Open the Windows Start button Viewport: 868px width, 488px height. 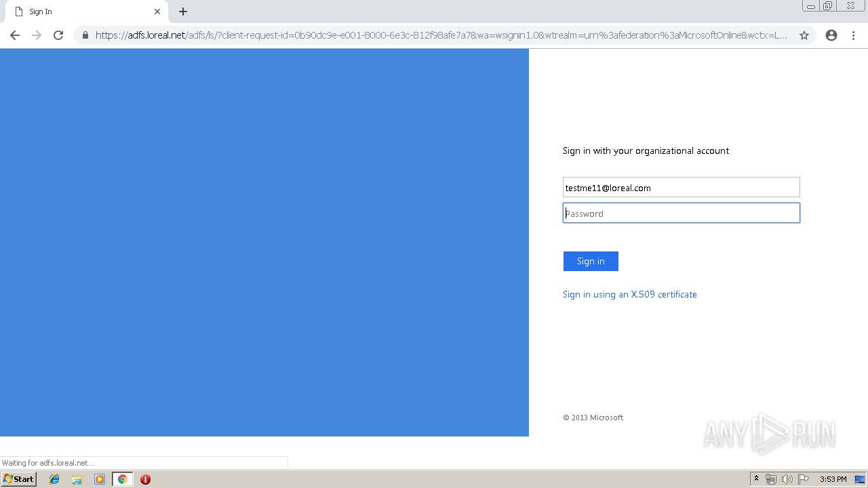(x=18, y=479)
